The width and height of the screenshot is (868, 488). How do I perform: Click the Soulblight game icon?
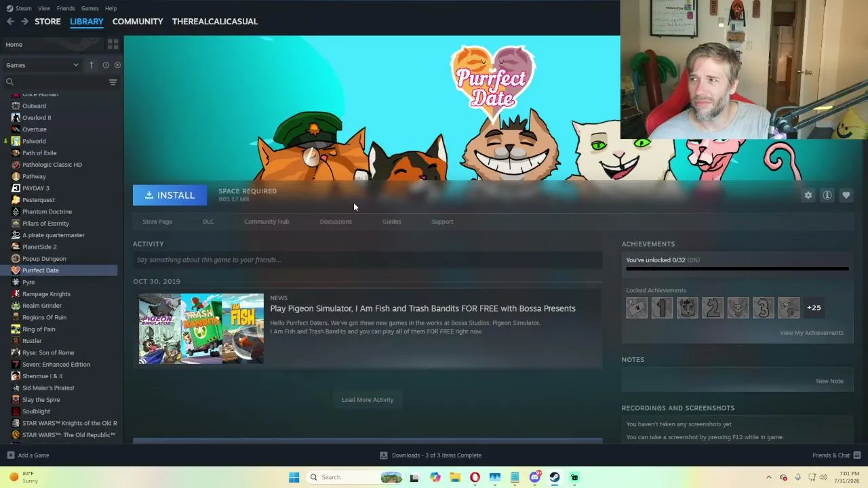click(16, 411)
